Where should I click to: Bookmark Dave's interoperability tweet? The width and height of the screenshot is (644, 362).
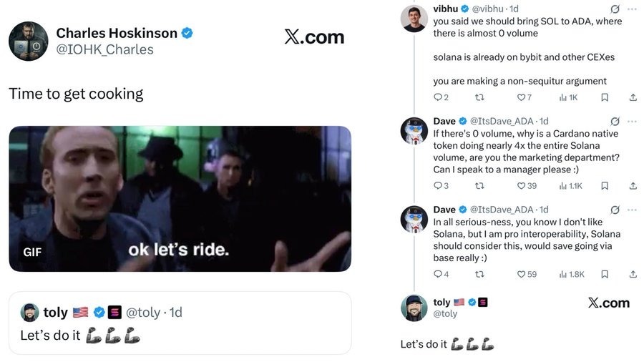605,274
